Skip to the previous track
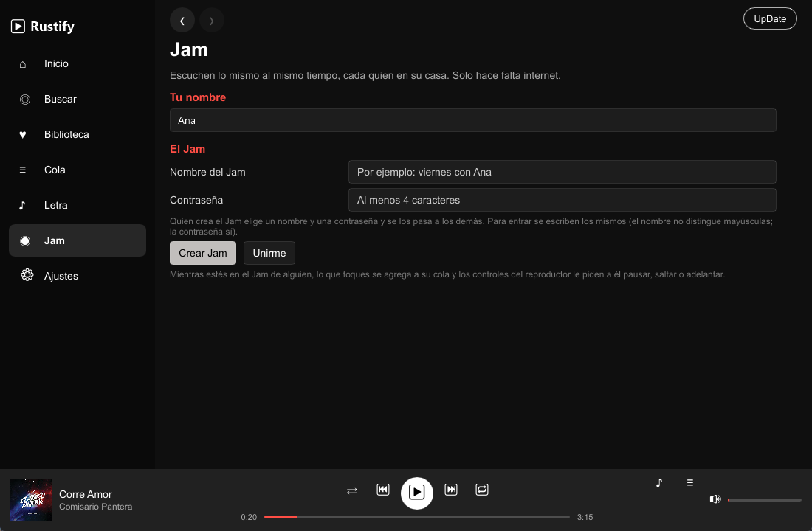Viewport: 812px width, 531px height. pyautogui.click(x=382, y=490)
